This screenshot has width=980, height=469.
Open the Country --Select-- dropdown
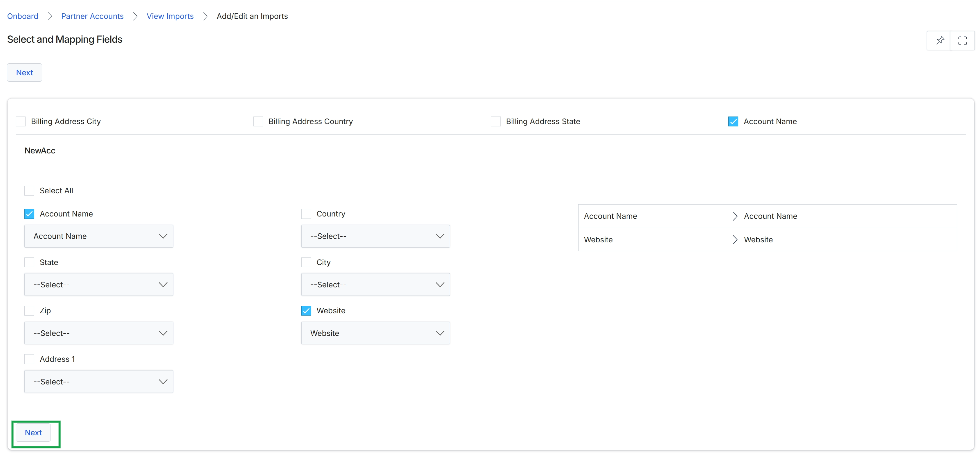coord(375,237)
